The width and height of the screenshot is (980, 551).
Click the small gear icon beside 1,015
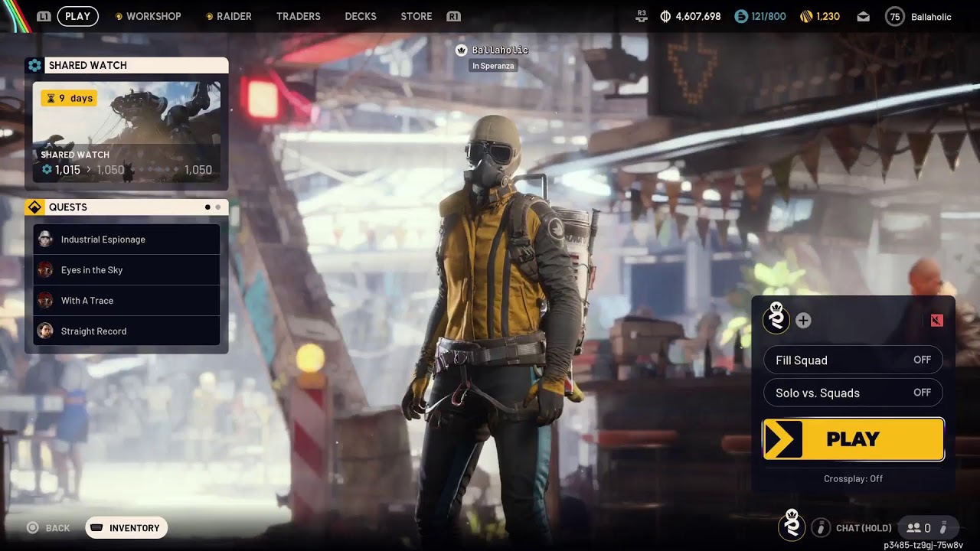tap(47, 170)
